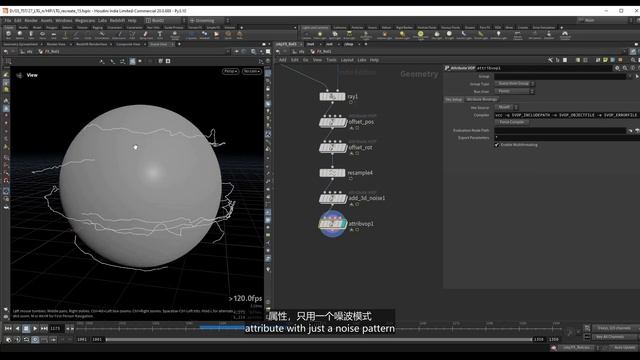Click the parameter pane gear icon
Screen dimensions: 640x360
point(617,68)
